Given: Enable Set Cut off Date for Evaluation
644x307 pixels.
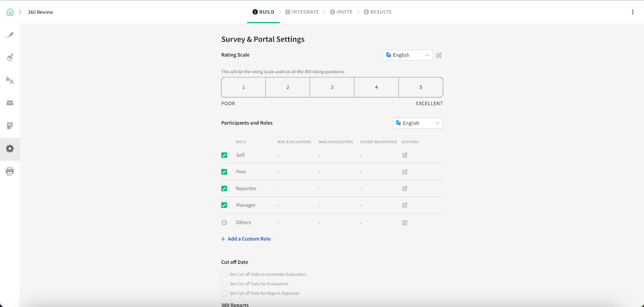Looking at the screenshot, I should [224, 284].
